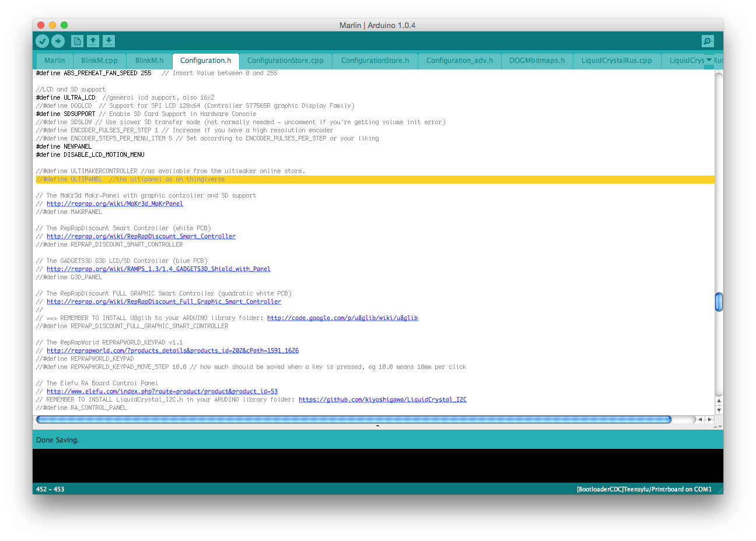Click the ABS_PREHEAT_FAN_SPEED 255 line
Image resolution: width=756 pixels, height=541 pixels.
(x=156, y=73)
